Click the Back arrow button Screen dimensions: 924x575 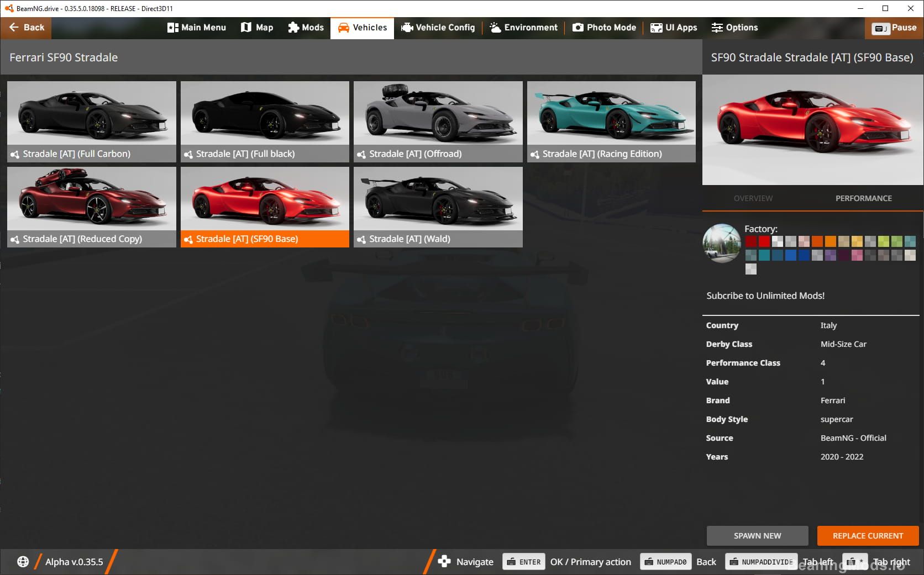pos(26,28)
